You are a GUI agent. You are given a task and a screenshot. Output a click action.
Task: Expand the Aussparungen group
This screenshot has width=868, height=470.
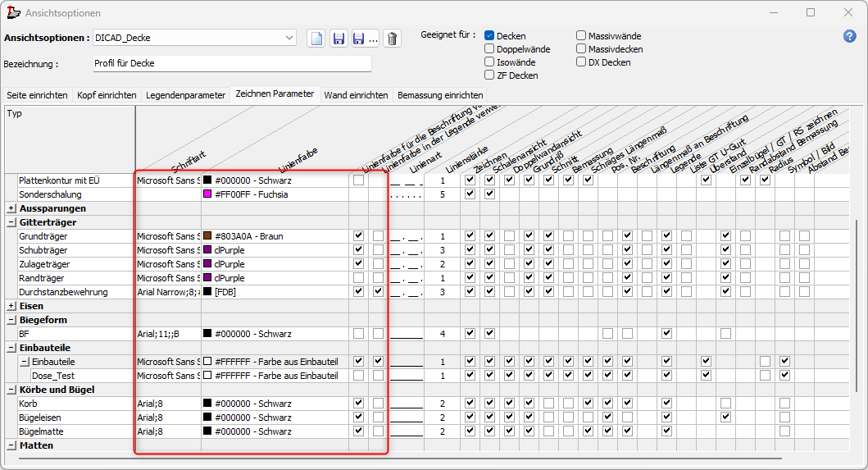click(11, 208)
